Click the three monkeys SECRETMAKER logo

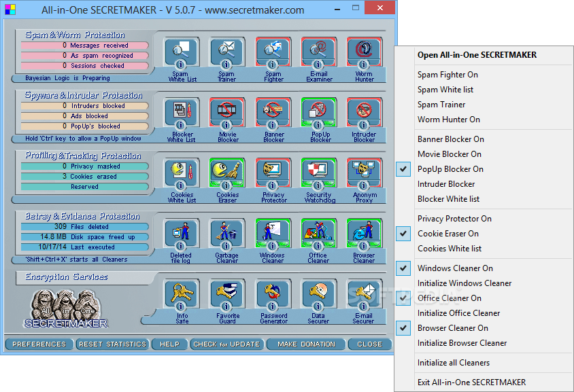point(66,309)
